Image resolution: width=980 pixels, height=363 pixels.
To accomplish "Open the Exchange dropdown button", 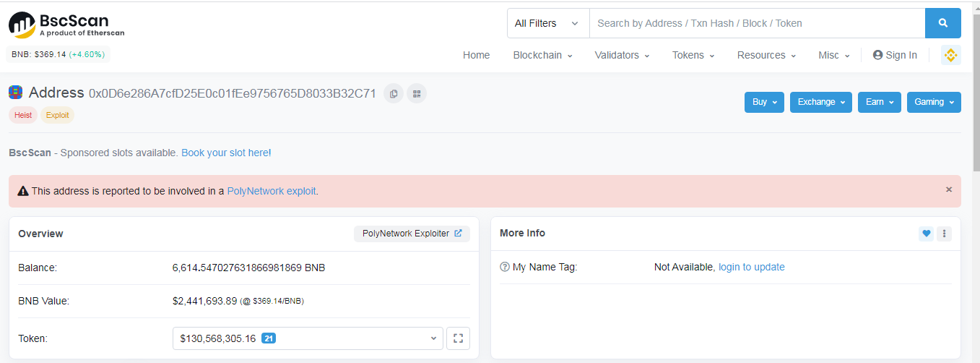I will (821, 102).
